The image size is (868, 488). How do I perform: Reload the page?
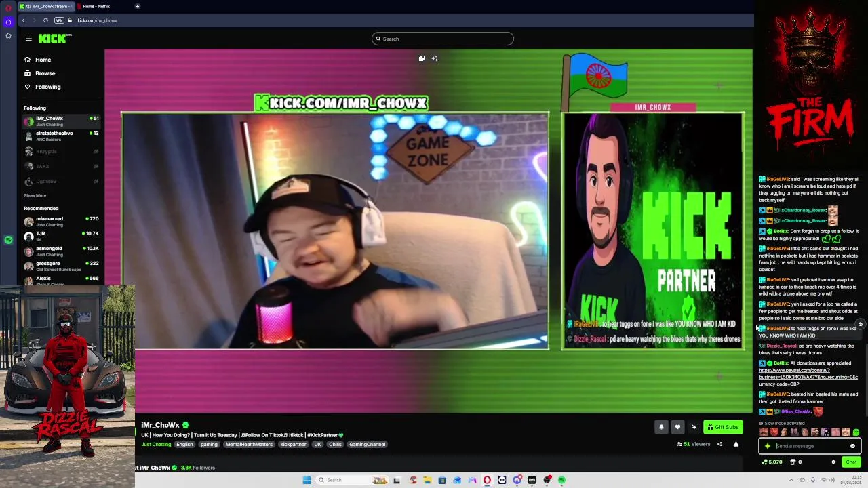45,20
